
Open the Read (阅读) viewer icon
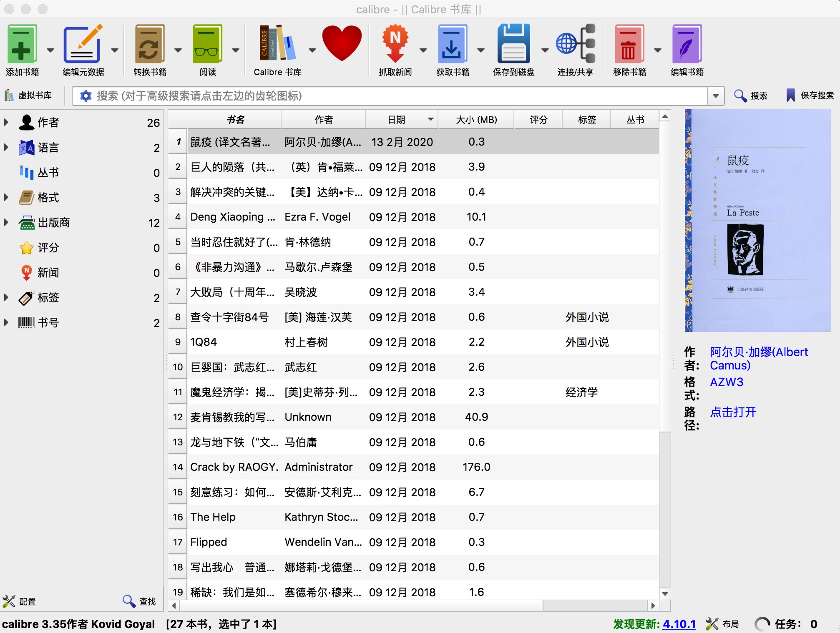207,44
